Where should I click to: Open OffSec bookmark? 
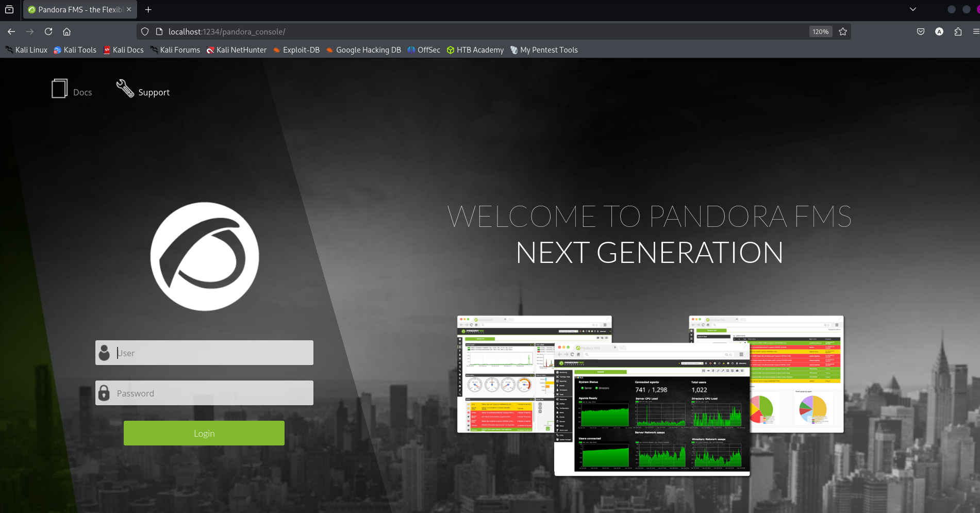424,50
